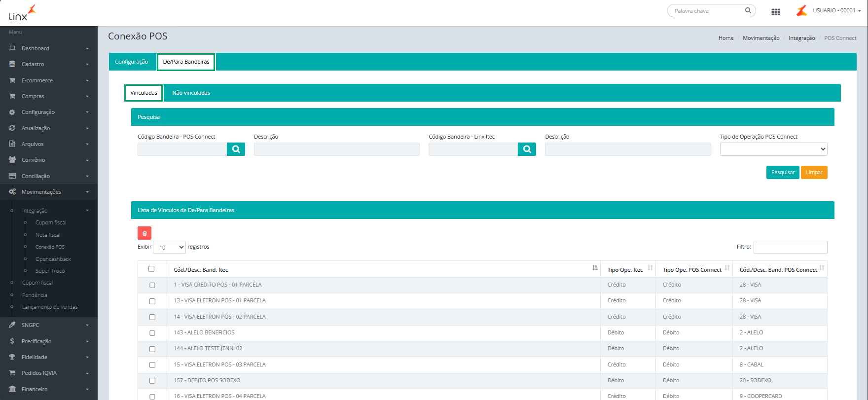Click the Fidelidade trophy icon
The width and height of the screenshot is (868, 400).
12,357
